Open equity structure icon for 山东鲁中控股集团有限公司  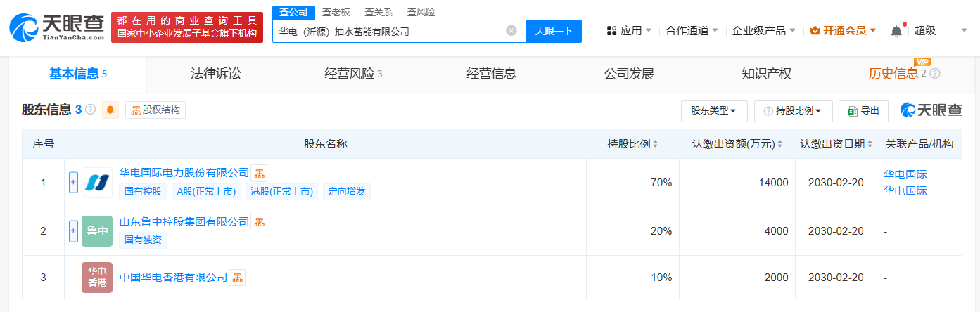[x=260, y=222]
